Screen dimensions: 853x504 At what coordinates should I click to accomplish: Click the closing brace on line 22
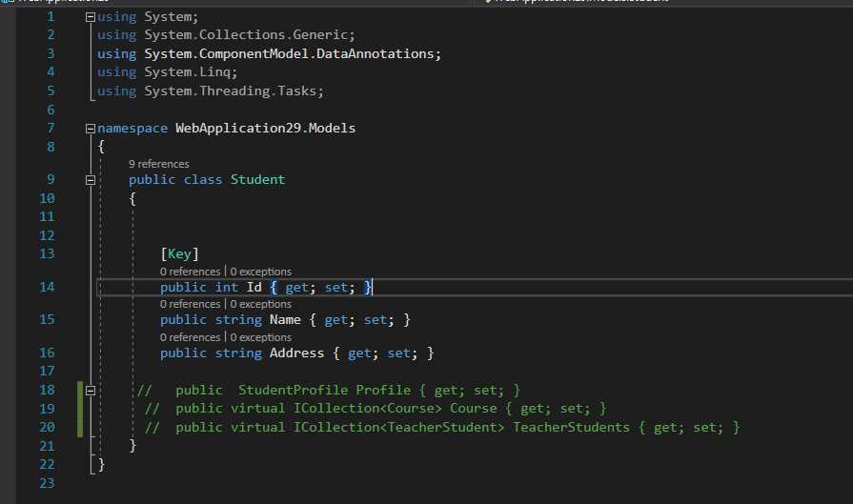(x=101, y=465)
